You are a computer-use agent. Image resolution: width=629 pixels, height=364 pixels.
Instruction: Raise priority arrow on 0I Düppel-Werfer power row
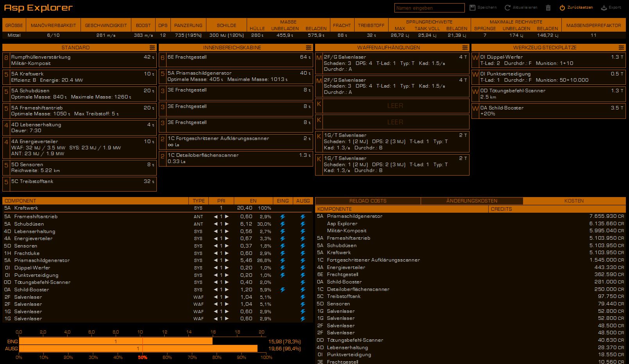(x=227, y=268)
